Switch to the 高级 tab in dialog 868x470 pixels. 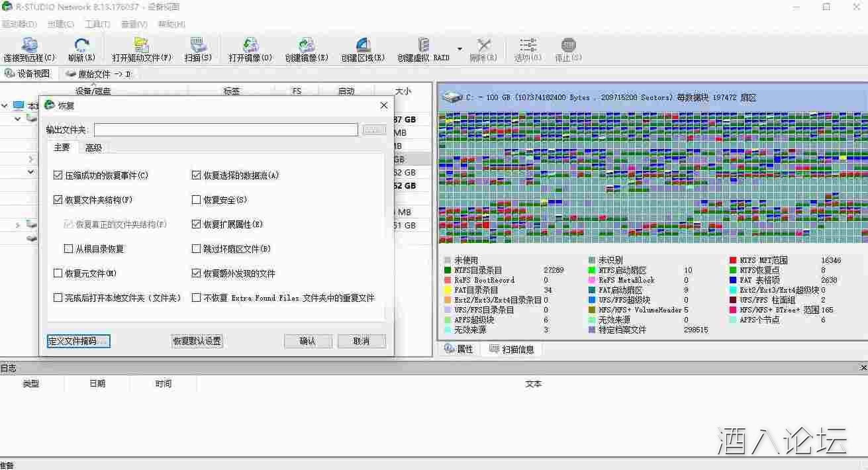coord(93,148)
